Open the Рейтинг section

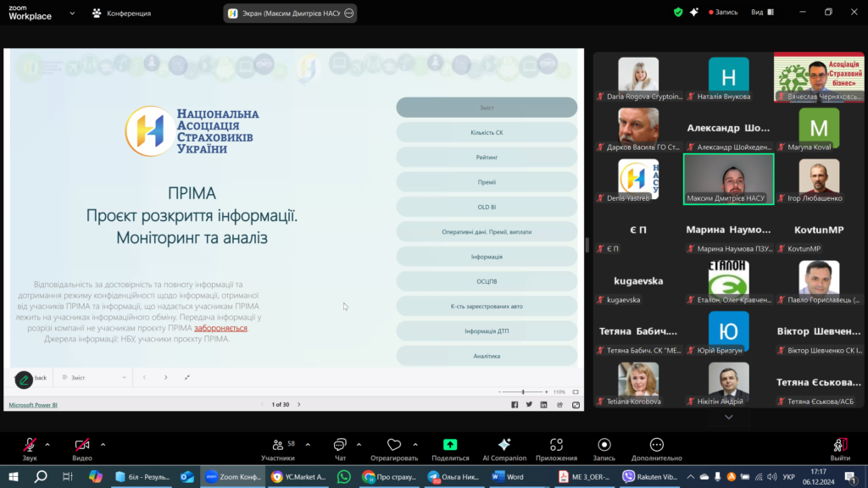pyautogui.click(x=487, y=158)
